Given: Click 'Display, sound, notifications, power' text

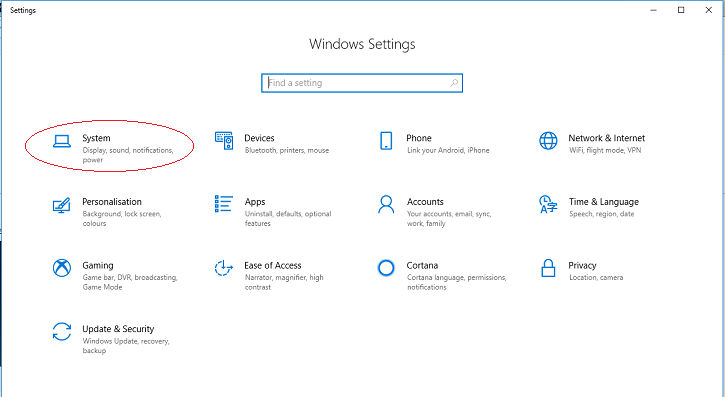Looking at the screenshot, I should [128, 155].
